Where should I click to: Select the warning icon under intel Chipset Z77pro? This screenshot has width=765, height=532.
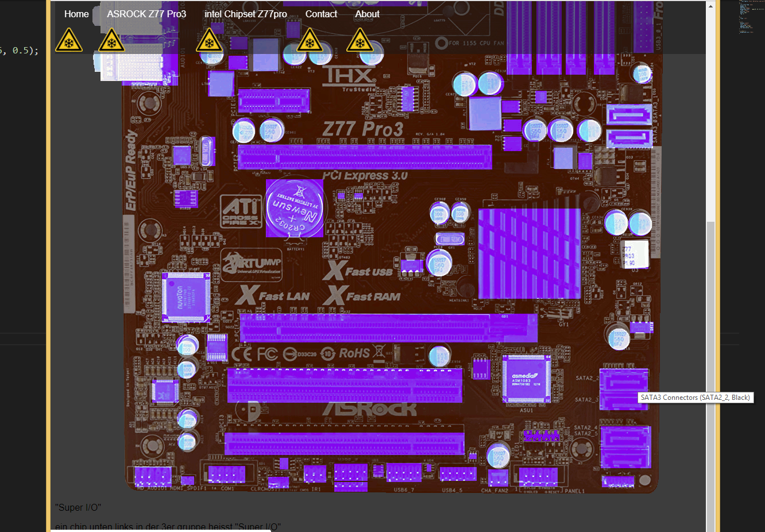pos(209,41)
